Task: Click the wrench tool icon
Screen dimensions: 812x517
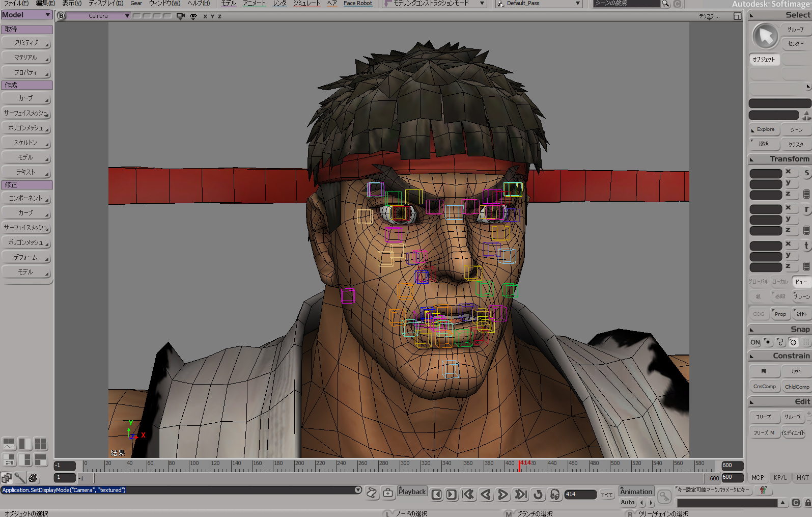Action: click(x=19, y=478)
